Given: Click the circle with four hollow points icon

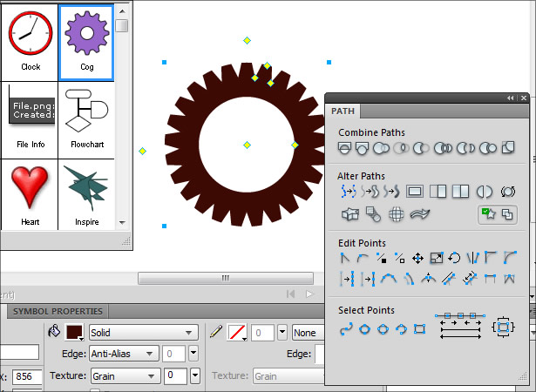Looking at the screenshot, I should (x=383, y=329).
